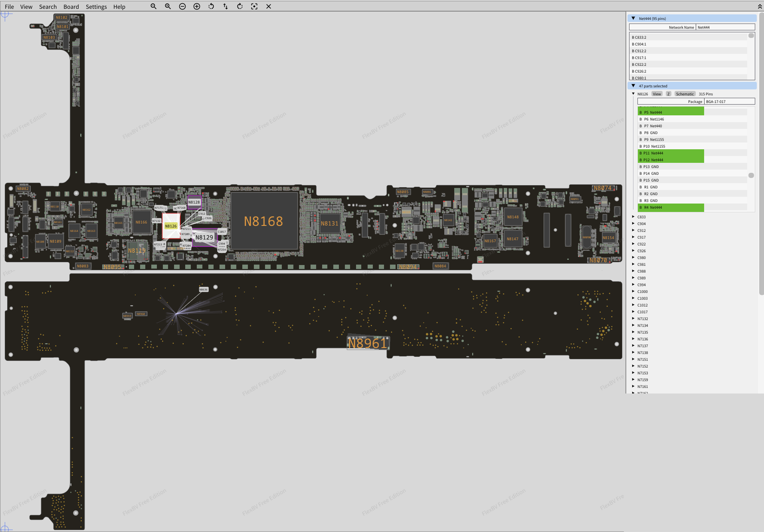
Task: Rotate board counter-clockwise
Action: click(211, 6)
